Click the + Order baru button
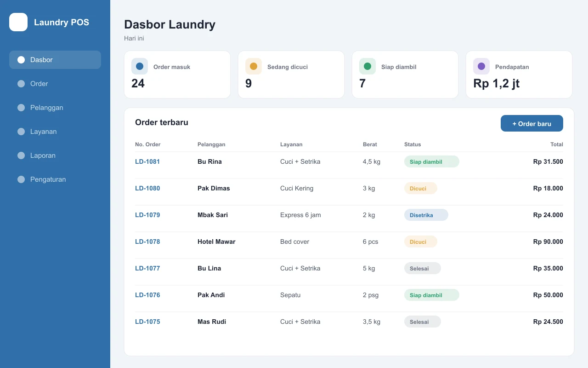Screen dimensions: 588x368 pos(532,123)
